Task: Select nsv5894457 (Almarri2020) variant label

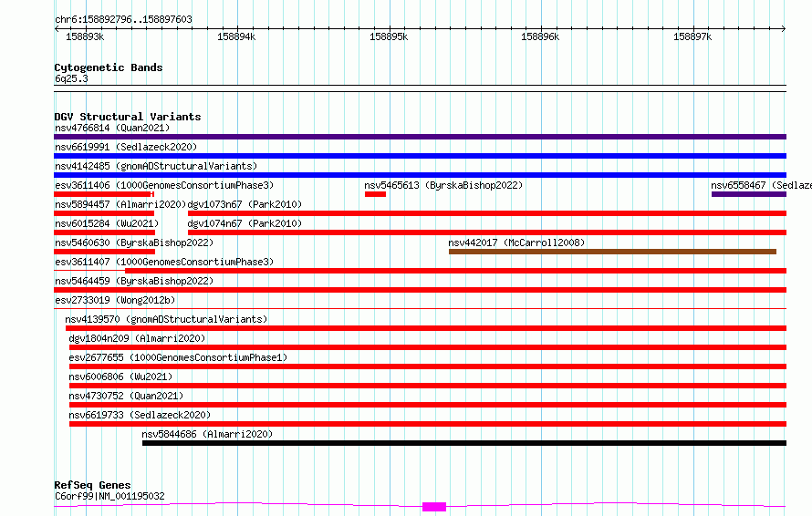Action: [120, 204]
